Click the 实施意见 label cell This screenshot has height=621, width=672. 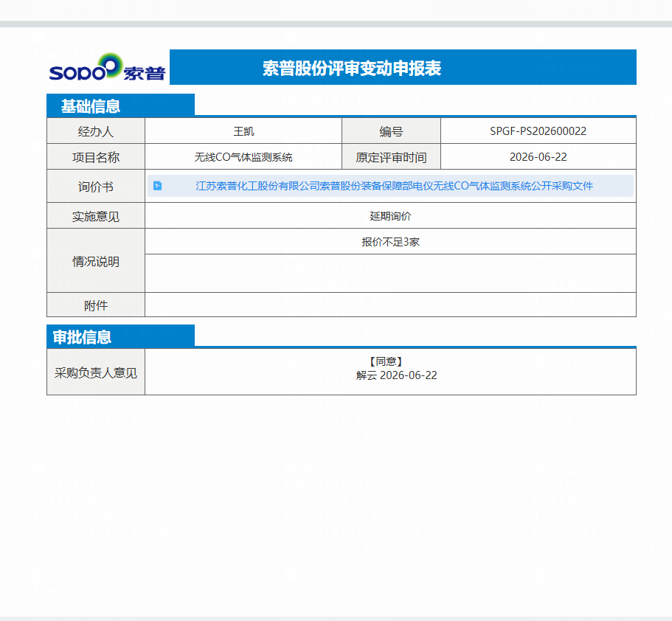pos(96,216)
